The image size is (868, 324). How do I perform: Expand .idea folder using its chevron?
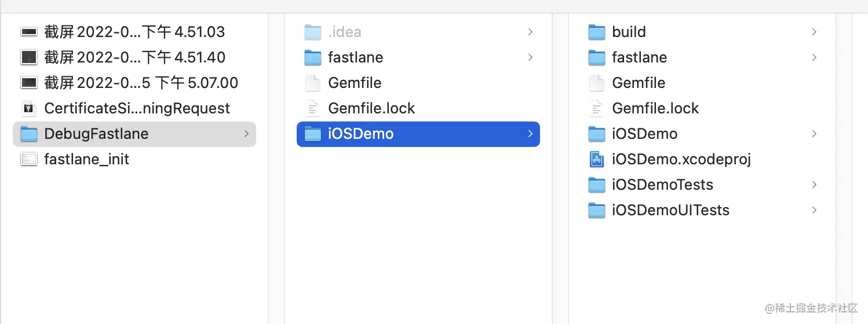(x=530, y=32)
